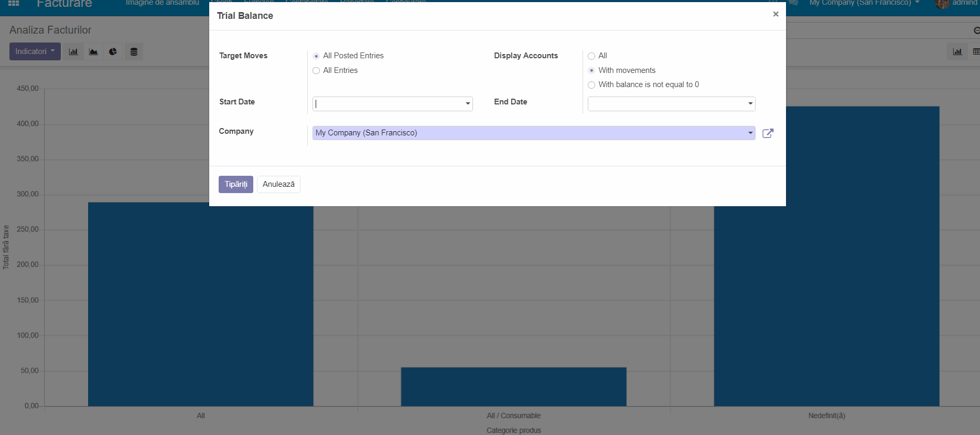
Task: Open the Start Date picker dropdown
Action: pos(468,104)
